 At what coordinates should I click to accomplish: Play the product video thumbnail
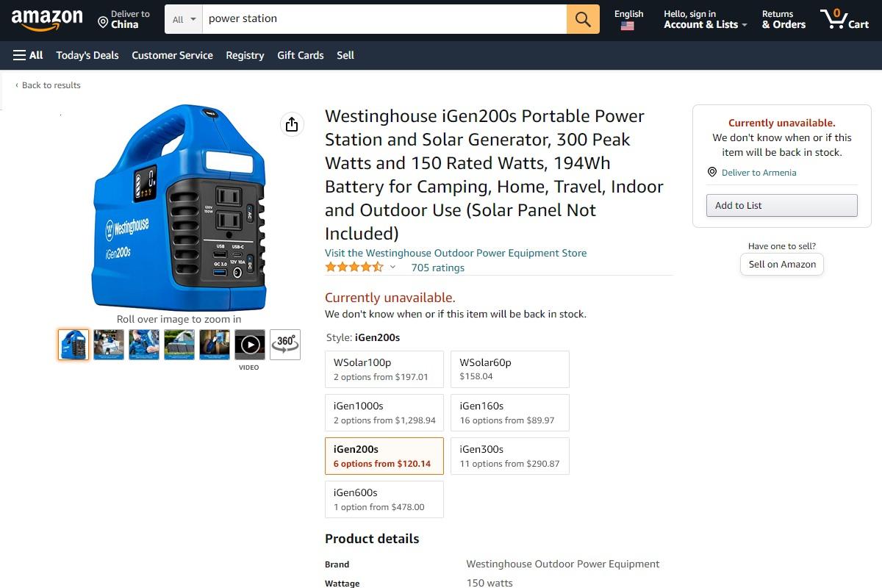pos(250,344)
